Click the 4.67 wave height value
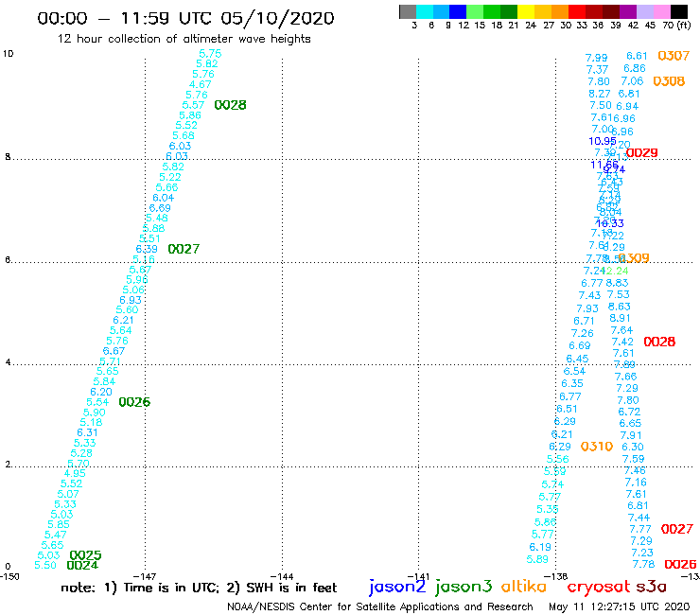Viewport: 700px width, 615px height. pyautogui.click(x=200, y=84)
